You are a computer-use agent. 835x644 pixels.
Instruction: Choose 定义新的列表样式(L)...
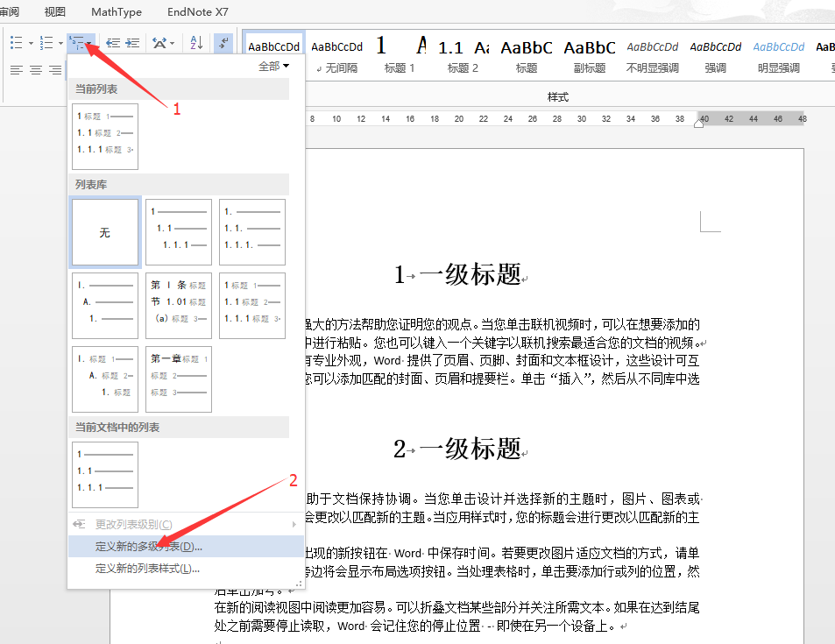tap(186, 569)
